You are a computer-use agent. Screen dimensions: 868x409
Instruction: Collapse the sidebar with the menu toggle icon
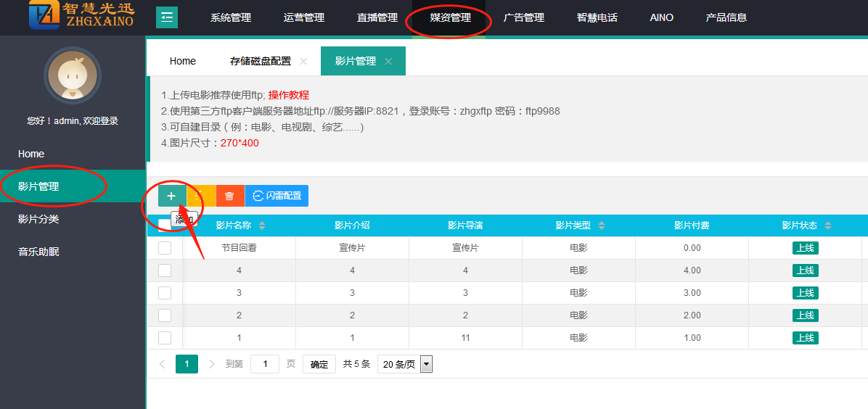click(167, 17)
